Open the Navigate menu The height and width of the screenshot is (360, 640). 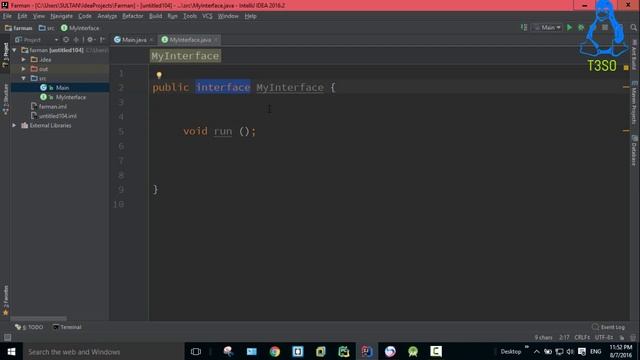(62, 16)
